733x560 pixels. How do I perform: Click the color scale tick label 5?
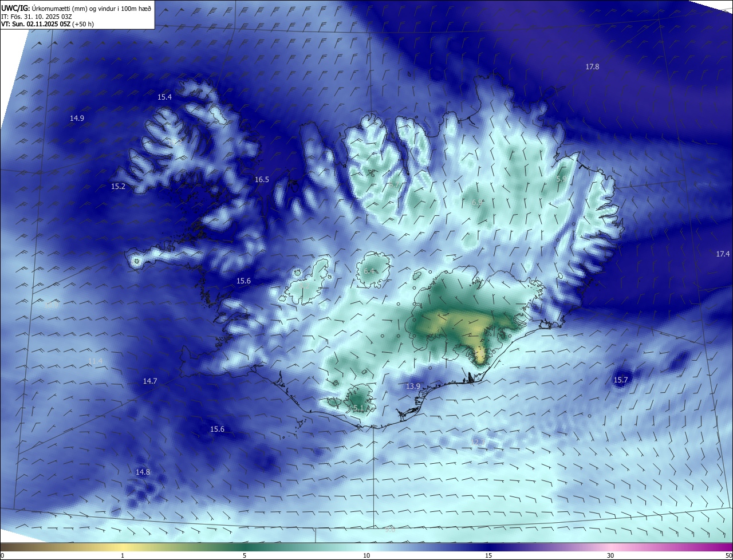point(245,556)
